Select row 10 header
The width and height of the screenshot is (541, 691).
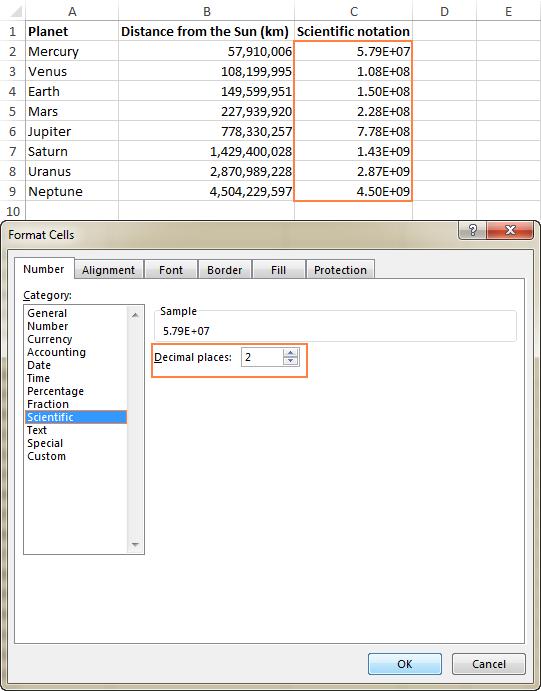point(12,211)
